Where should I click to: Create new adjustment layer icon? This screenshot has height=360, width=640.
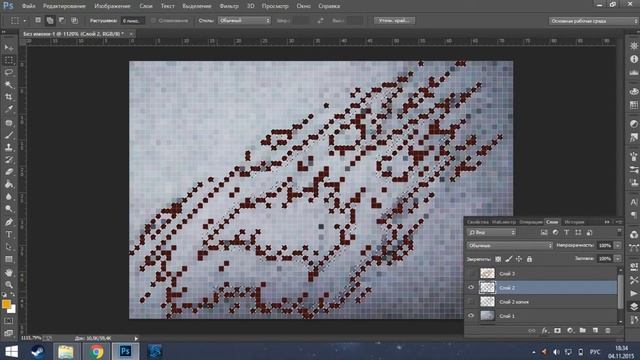pos(570,331)
